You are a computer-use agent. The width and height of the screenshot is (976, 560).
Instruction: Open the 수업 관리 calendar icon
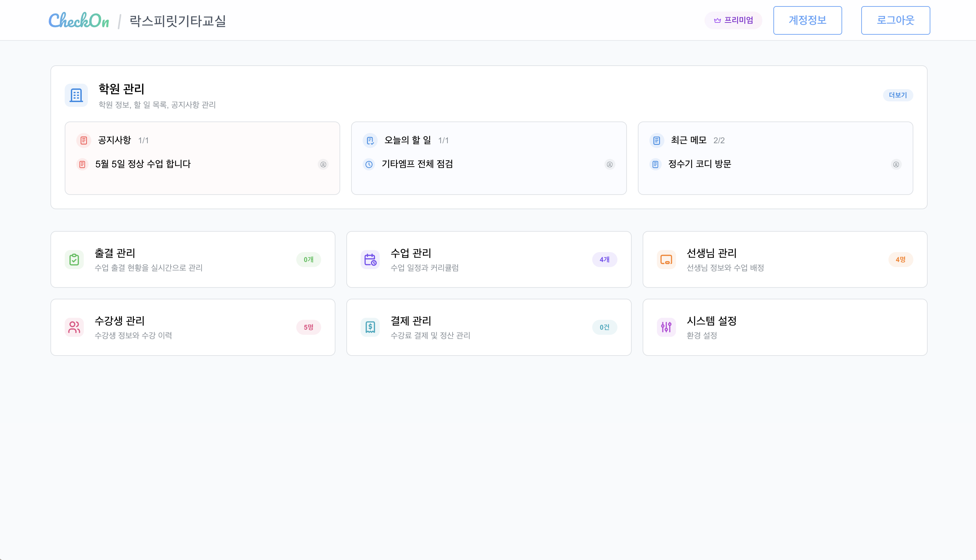coord(370,259)
